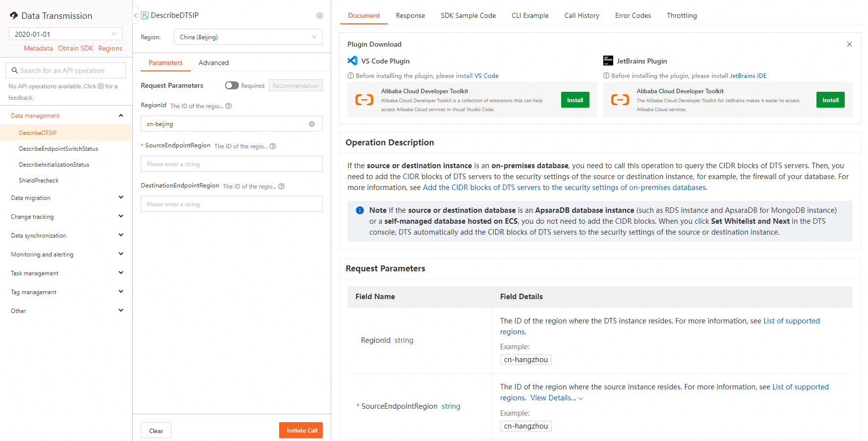Clear the cn-beijing RegionId value
Viewport: 868px width, 441px height.
312,124
